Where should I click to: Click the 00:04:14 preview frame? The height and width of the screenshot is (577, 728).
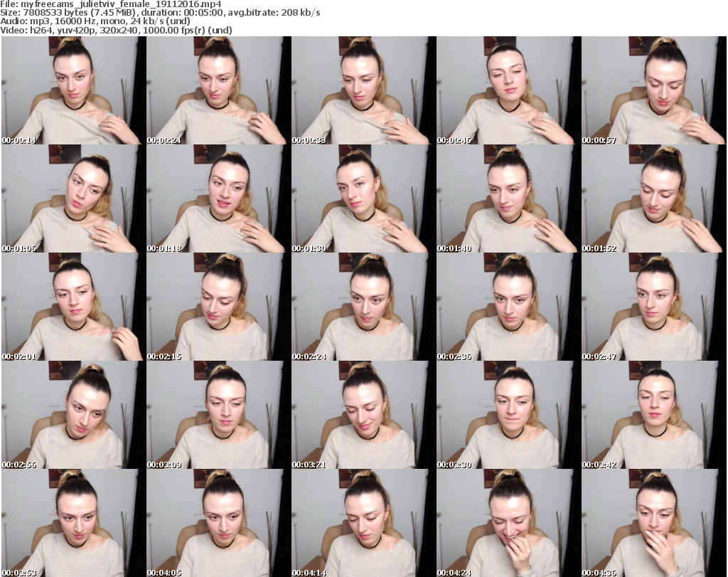pyautogui.click(x=363, y=523)
